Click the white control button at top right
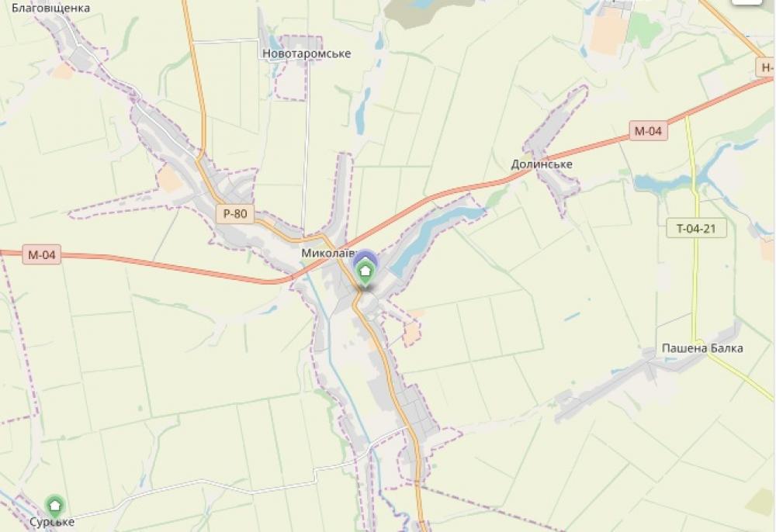Screen dimensions: 776x532 point(747,2)
